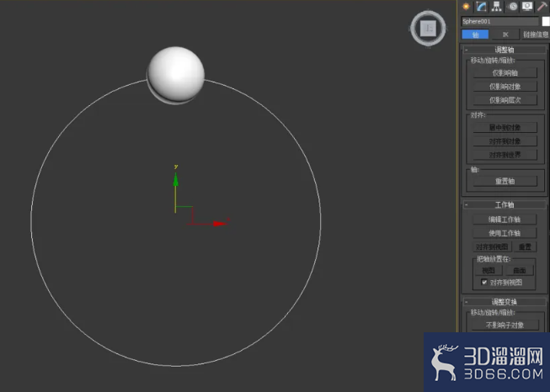Click the 使用工作轴 button
The height and width of the screenshot is (392, 550).
[x=505, y=233]
